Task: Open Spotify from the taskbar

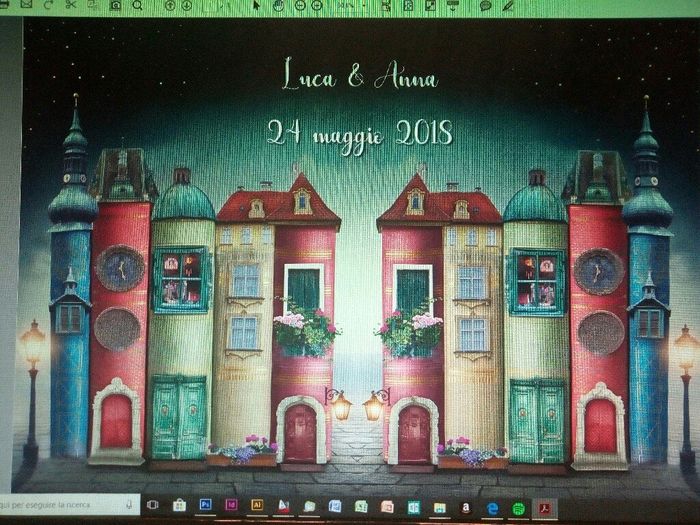Action: [x=518, y=507]
